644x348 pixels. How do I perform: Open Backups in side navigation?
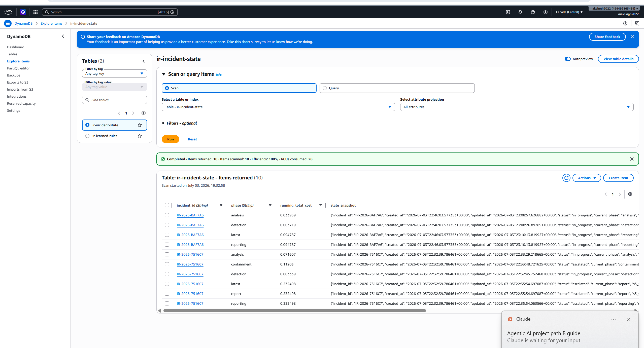[14, 75]
